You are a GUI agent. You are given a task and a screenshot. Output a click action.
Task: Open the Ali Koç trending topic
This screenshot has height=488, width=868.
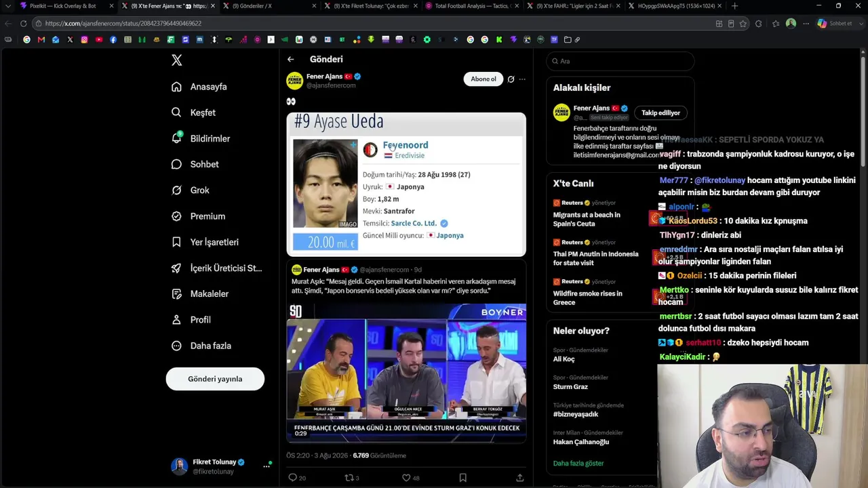(x=564, y=359)
